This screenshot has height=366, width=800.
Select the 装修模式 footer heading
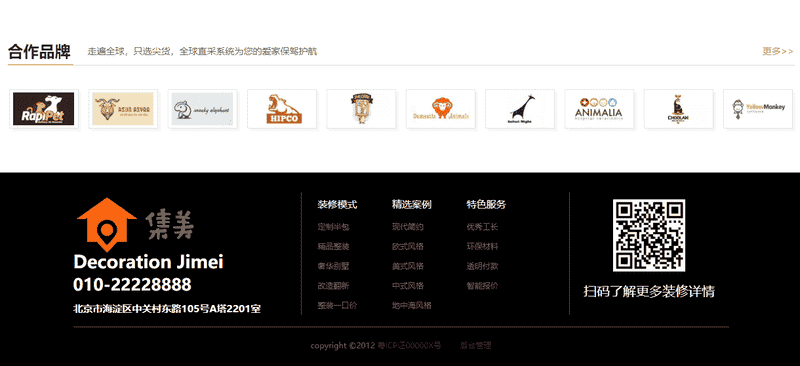337,205
